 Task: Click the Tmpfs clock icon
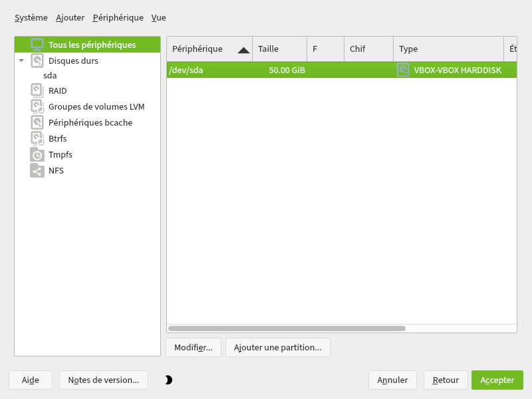pos(37,154)
